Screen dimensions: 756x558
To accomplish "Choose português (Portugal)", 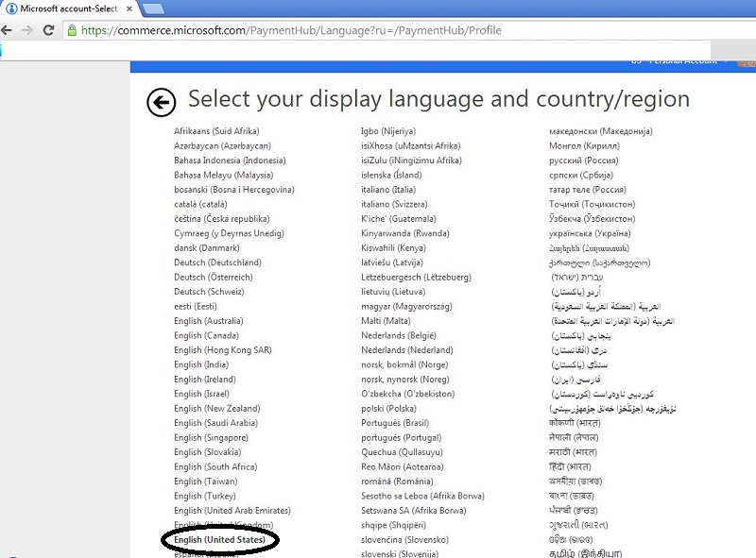I will point(401,437).
